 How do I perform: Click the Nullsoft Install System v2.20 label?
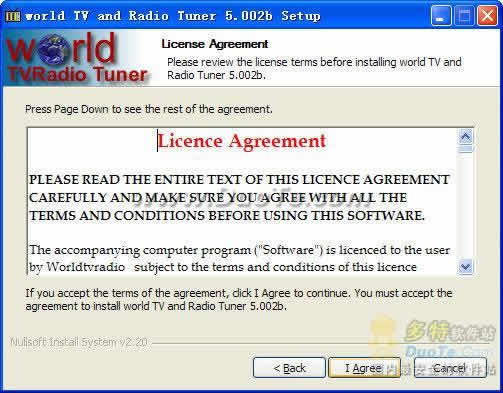(79, 342)
